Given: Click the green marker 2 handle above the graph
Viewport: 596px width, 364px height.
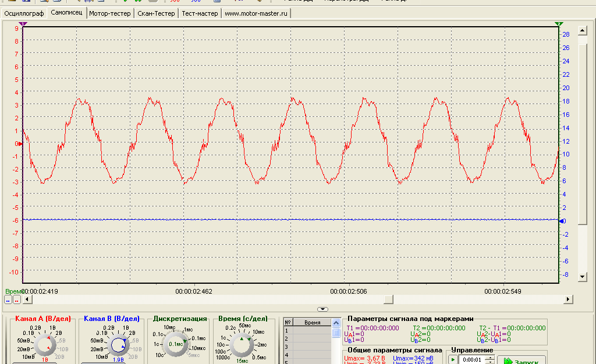Looking at the screenshot, I should 558,24.
